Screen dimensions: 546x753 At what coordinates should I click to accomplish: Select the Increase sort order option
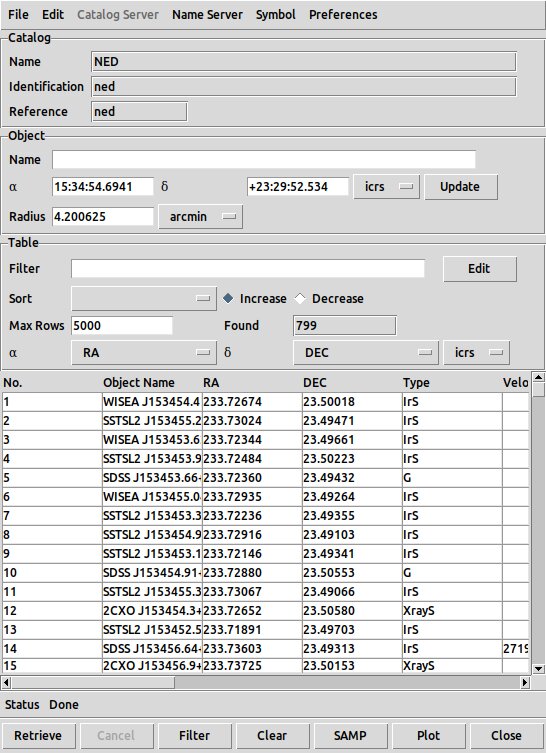[255, 298]
